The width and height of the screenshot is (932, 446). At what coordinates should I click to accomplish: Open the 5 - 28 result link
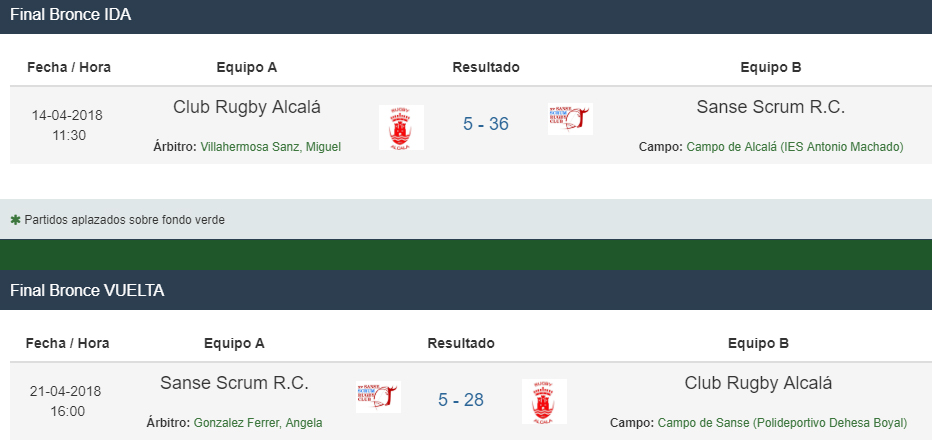(461, 400)
